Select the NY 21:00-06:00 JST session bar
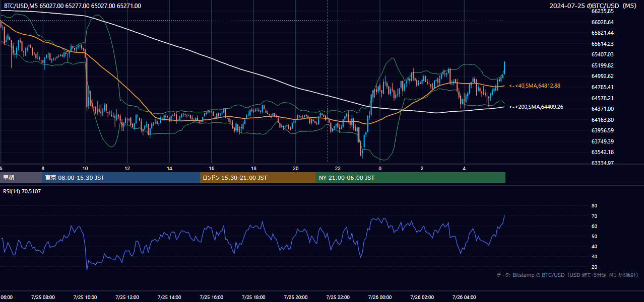Image resolution: width=644 pixels, height=302 pixels. pyautogui.click(x=411, y=178)
